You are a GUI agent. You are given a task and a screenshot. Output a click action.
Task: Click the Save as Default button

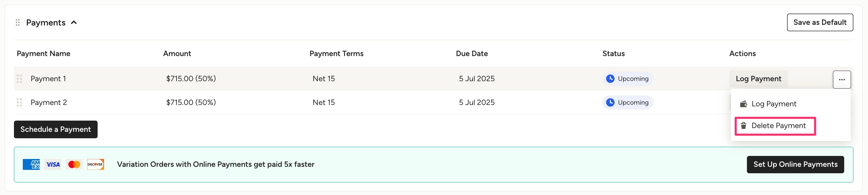click(x=820, y=22)
